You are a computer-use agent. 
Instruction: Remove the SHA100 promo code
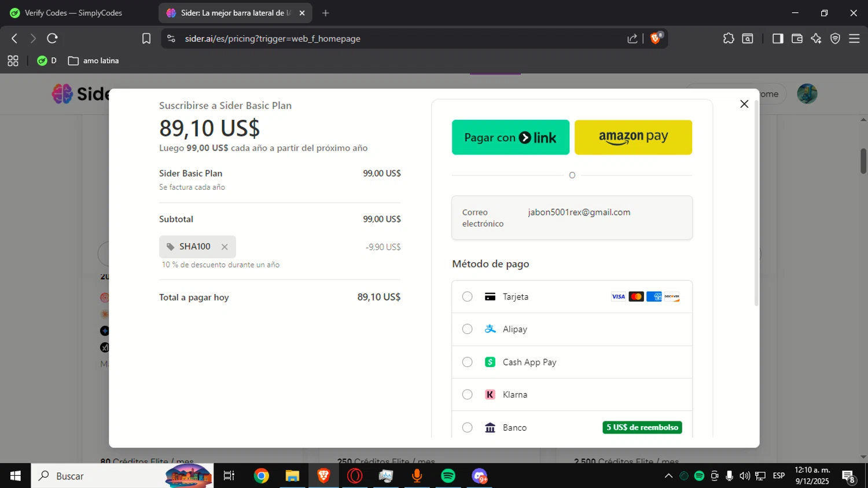click(x=225, y=247)
